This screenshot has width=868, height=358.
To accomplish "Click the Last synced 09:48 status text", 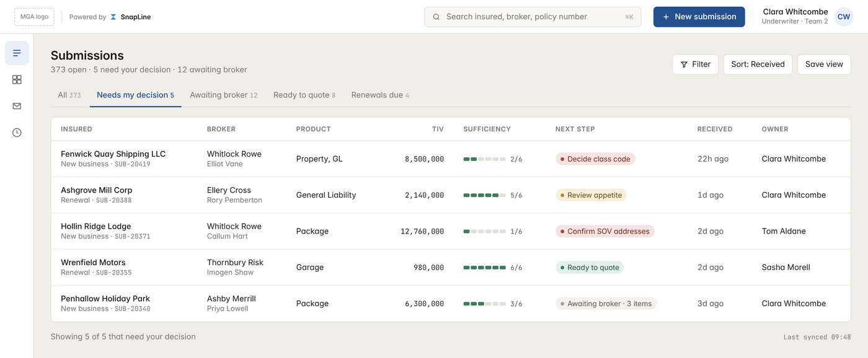I will point(817,337).
